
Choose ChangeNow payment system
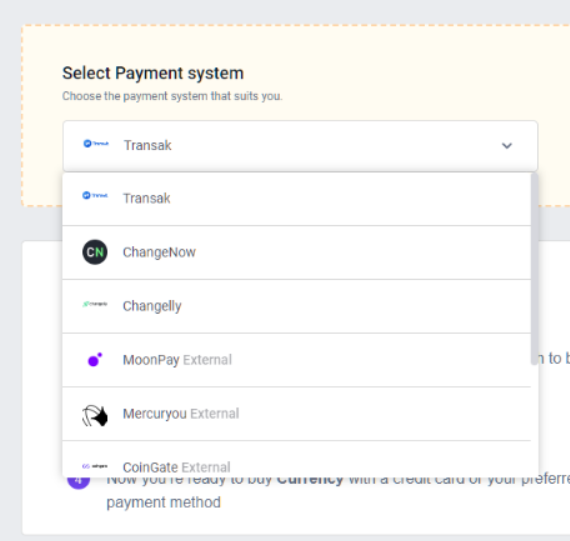297,253
